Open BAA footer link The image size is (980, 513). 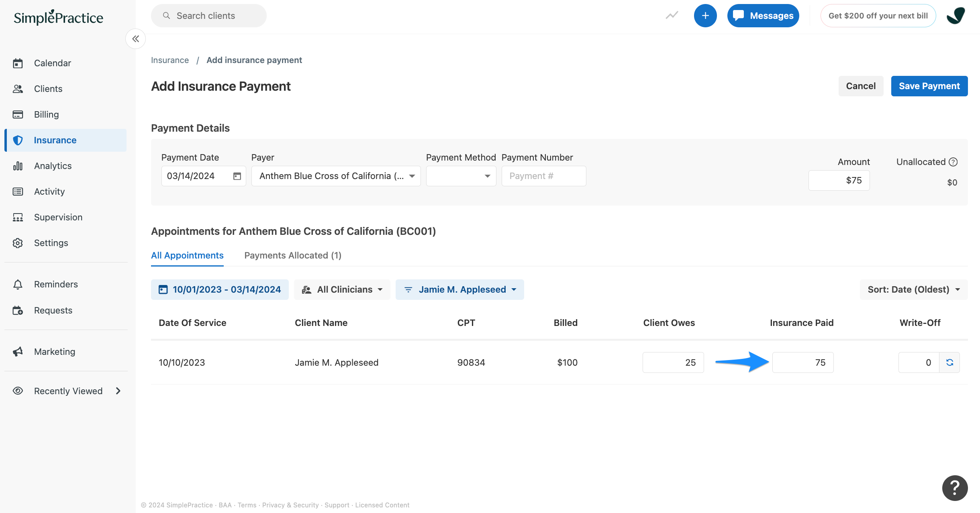click(x=225, y=505)
